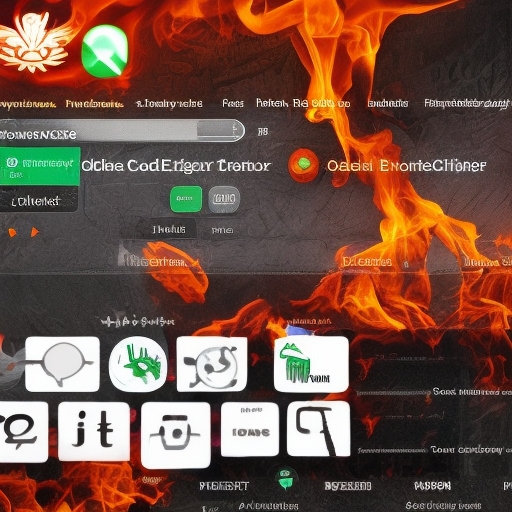The image size is (512, 512).
Task: Toggle the small green square button
Action: coord(186,199)
